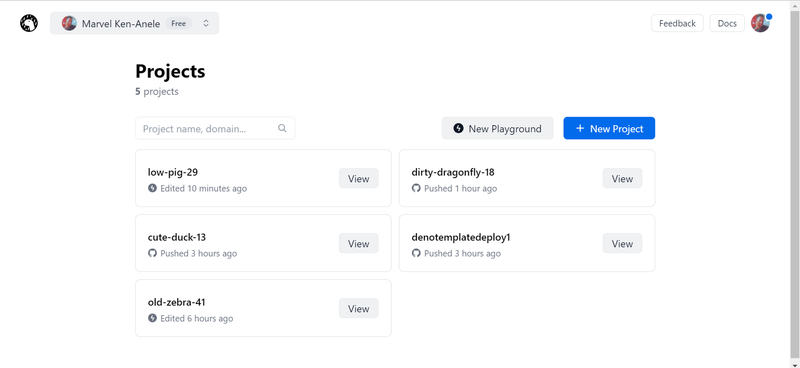Click the Free plan badge

tap(179, 23)
